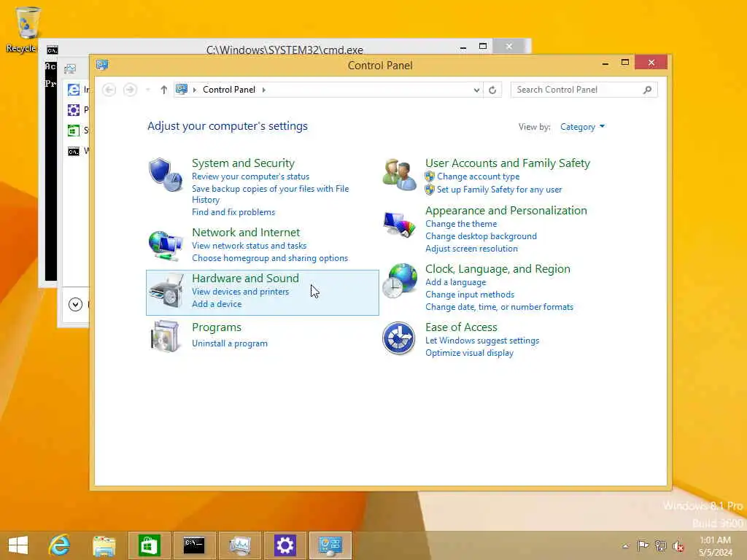Open the Programs heading
This screenshot has height=560, width=747.
pos(216,327)
